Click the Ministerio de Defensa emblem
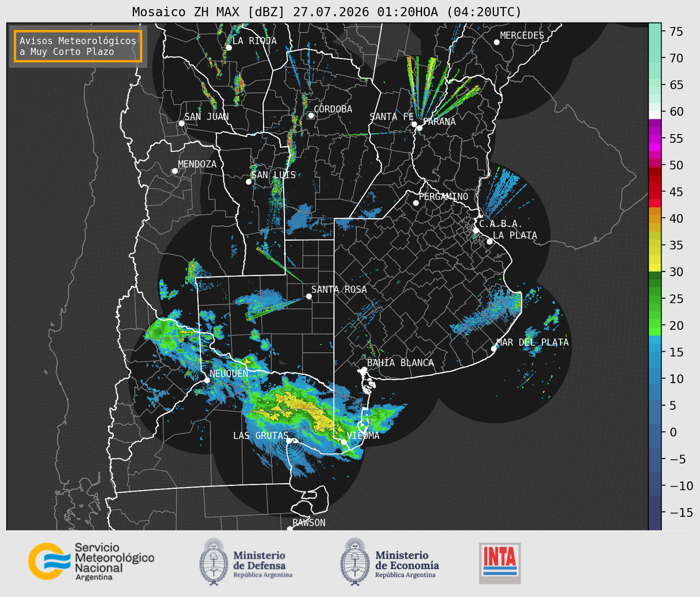Image resolution: width=700 pixels, height=597 pixels. pos(214,562)
